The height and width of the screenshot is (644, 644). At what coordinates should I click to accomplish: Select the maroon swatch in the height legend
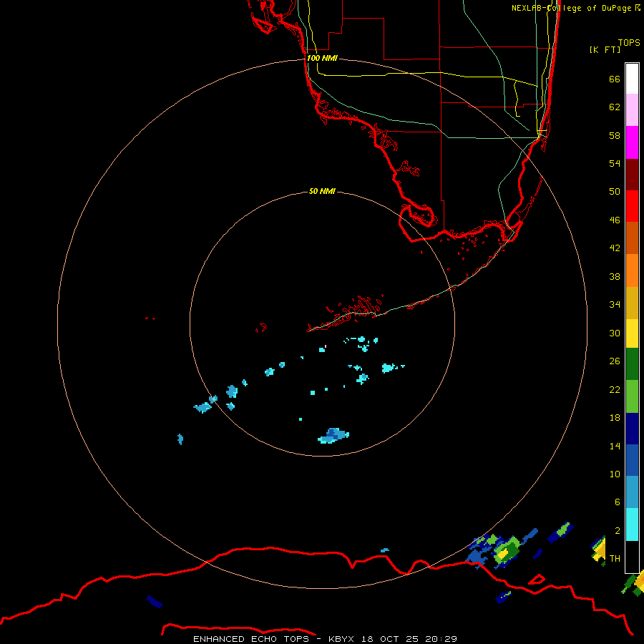click(632, 174)
